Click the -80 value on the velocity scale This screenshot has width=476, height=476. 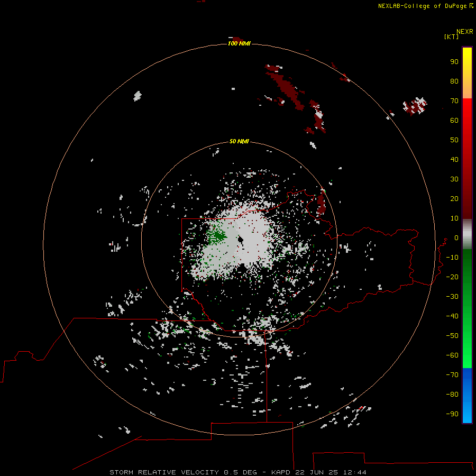click(x=452, y=395)
